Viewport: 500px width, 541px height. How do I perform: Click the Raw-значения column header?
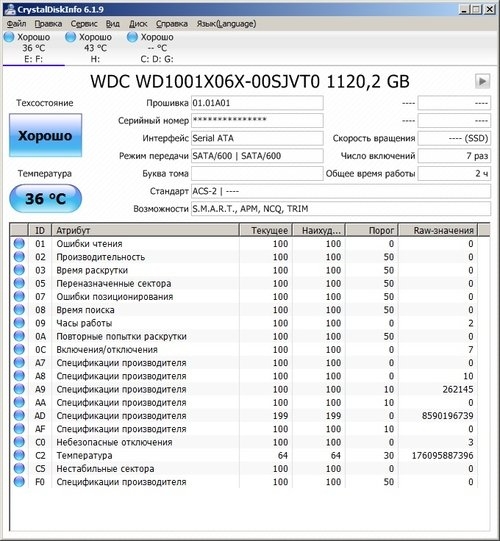[438, 230]
